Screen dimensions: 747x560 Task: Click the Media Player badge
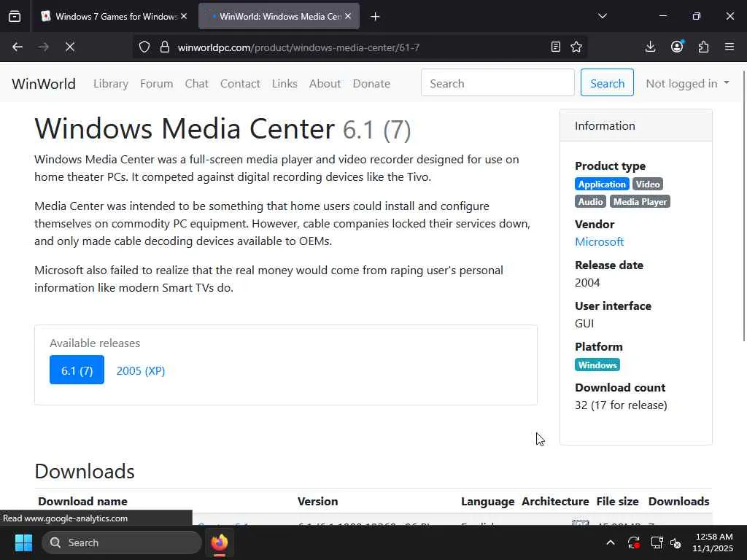640,201
